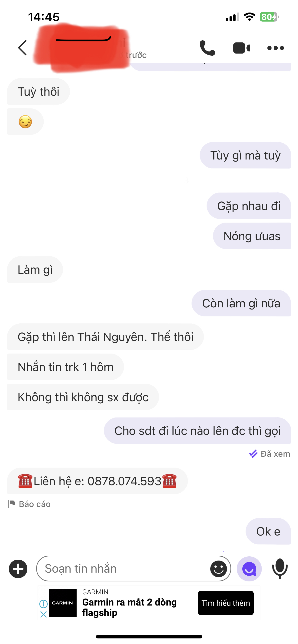Tap the smirking emoji message bubble
This screenshot has height=644, width=298.
(x=25, y=122)
